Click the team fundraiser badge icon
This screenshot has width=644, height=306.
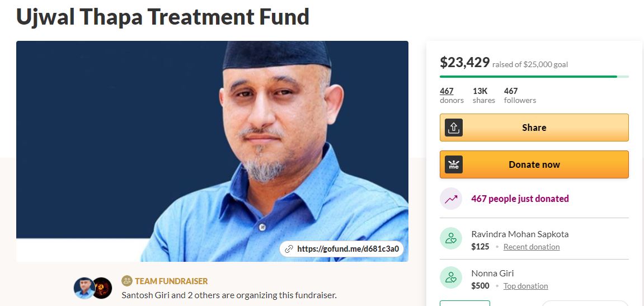tap(127, 281)
